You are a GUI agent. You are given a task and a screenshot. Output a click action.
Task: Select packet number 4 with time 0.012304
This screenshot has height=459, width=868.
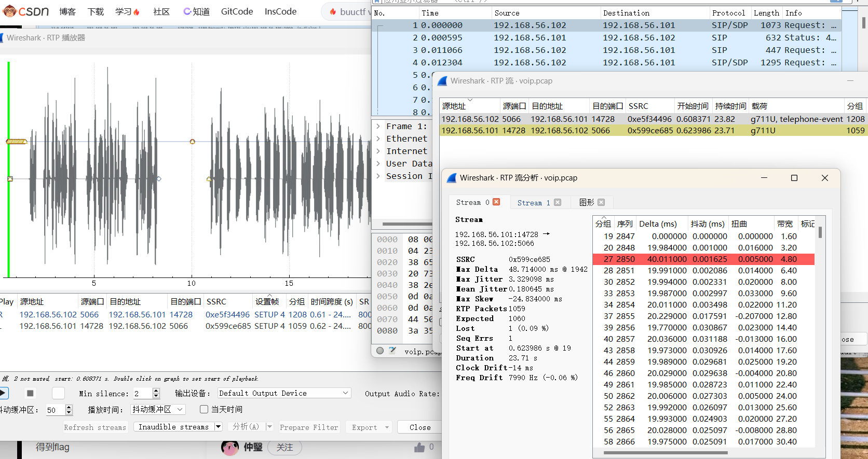pyautogui.click(x=606, y=62)
